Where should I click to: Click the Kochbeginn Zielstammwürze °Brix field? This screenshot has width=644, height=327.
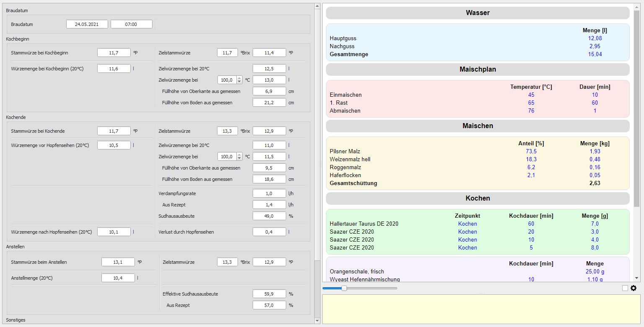pos(227,53)
